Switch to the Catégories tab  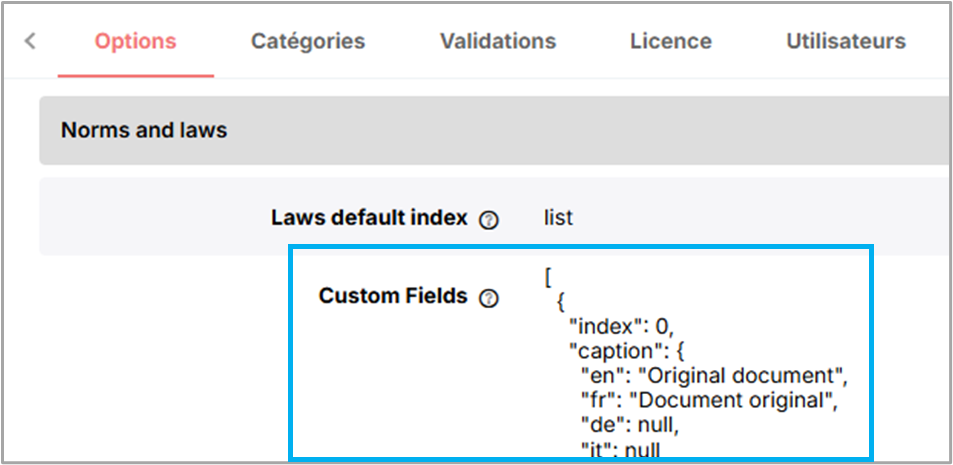coord(308,41)
